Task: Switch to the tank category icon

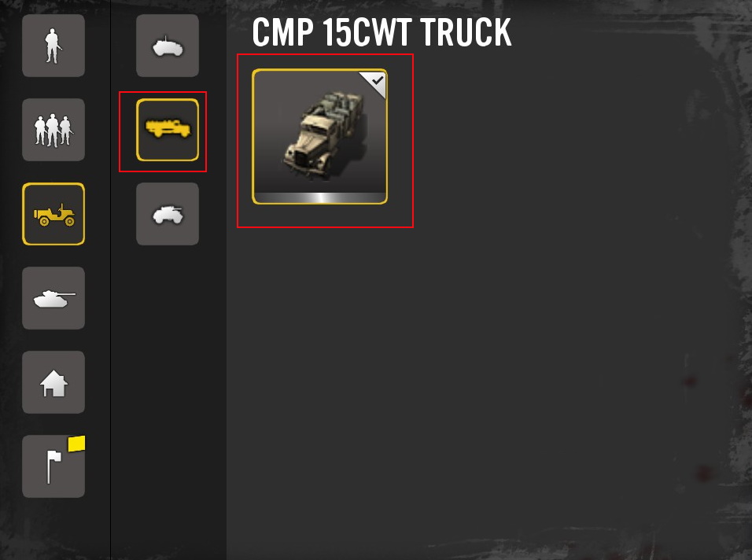Action: click(53, 298)
